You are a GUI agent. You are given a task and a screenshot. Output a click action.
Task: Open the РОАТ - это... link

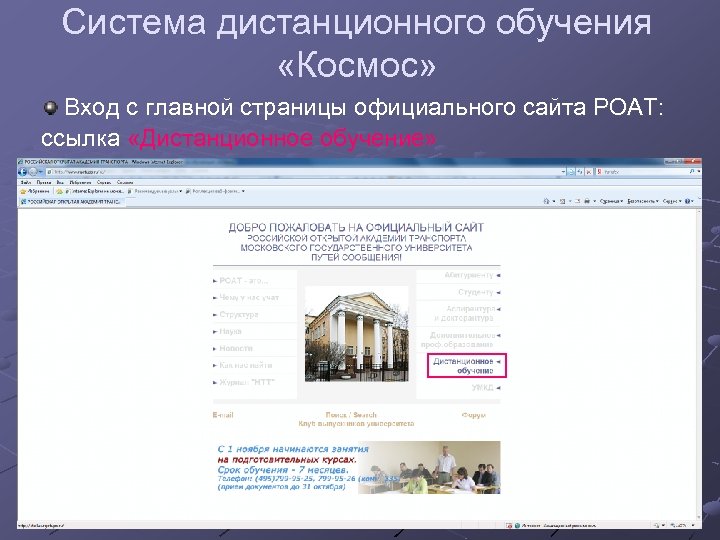click(x=243, y=281)
